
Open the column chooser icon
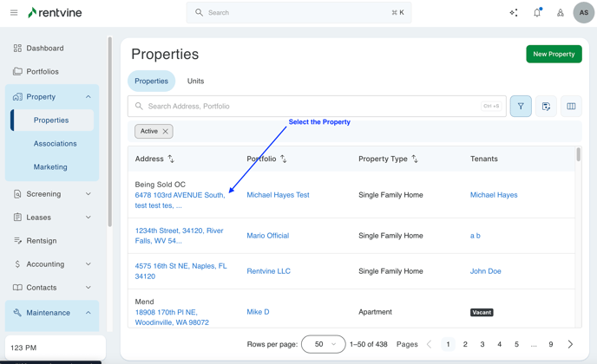point(571,107)
